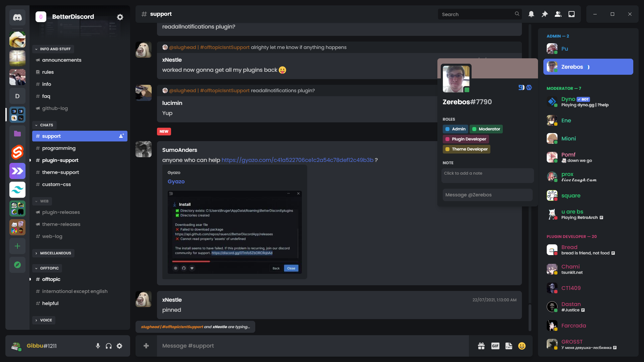
Task: Open the gift Nitro icon
Action: tap(481, 346)
